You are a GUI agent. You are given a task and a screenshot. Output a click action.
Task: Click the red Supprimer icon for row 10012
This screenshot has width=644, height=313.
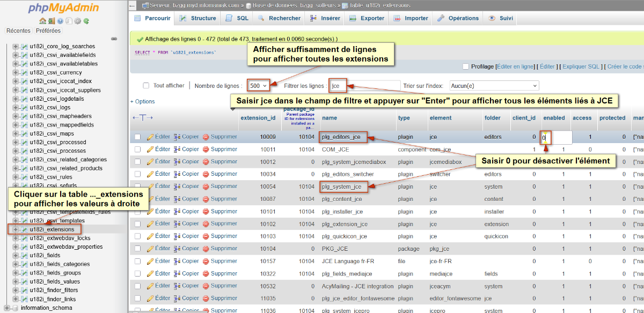pos(206,162)
